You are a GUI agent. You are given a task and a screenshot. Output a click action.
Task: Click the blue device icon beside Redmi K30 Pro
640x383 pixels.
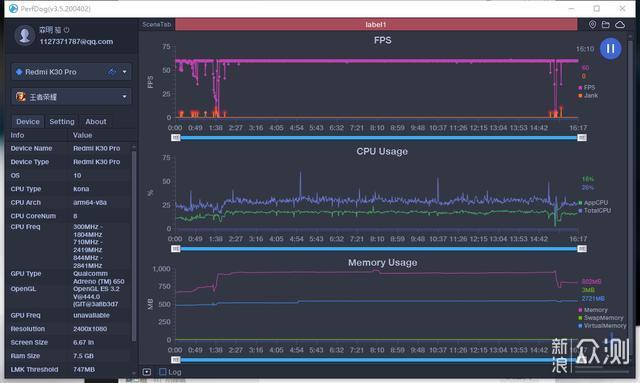pyautogui.click(x=19, y=72)
